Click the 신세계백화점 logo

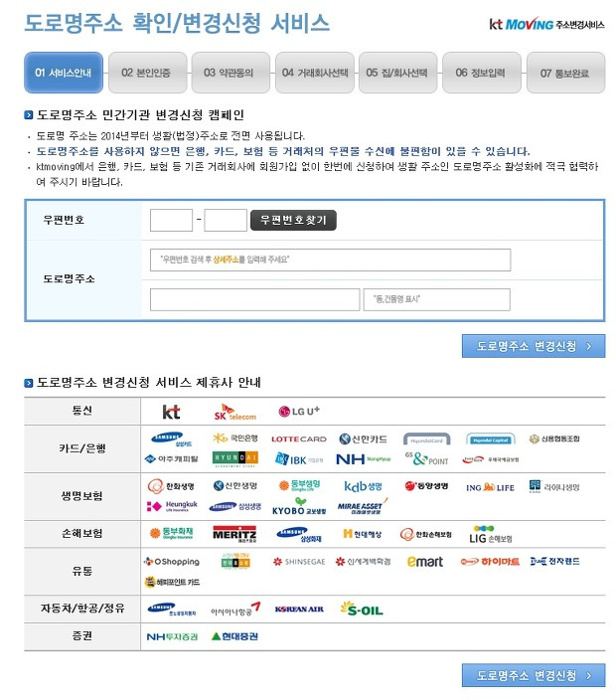click(363, 562)
